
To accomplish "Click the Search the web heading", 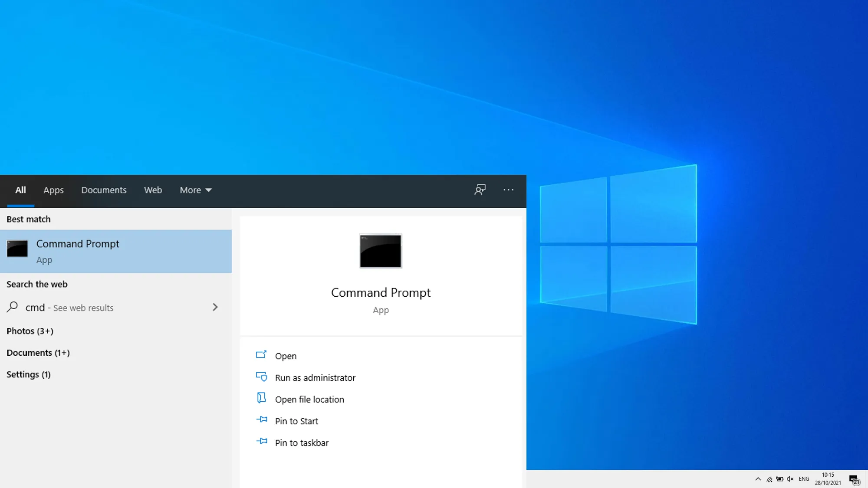I will (x=37, y=284).
